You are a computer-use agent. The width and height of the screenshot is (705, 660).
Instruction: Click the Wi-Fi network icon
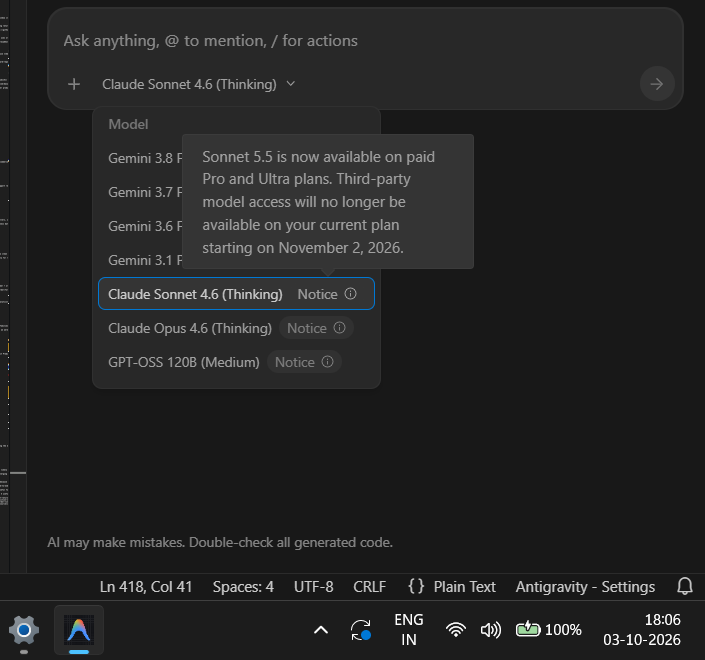pyautogui.click(x=455, y=630)
